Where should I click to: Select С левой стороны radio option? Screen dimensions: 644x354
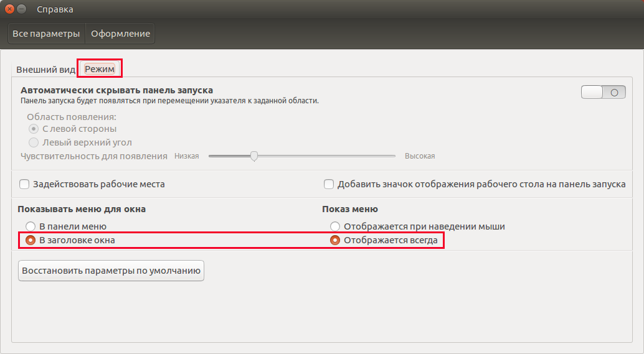pyautogui.click(x=72, y=129)
